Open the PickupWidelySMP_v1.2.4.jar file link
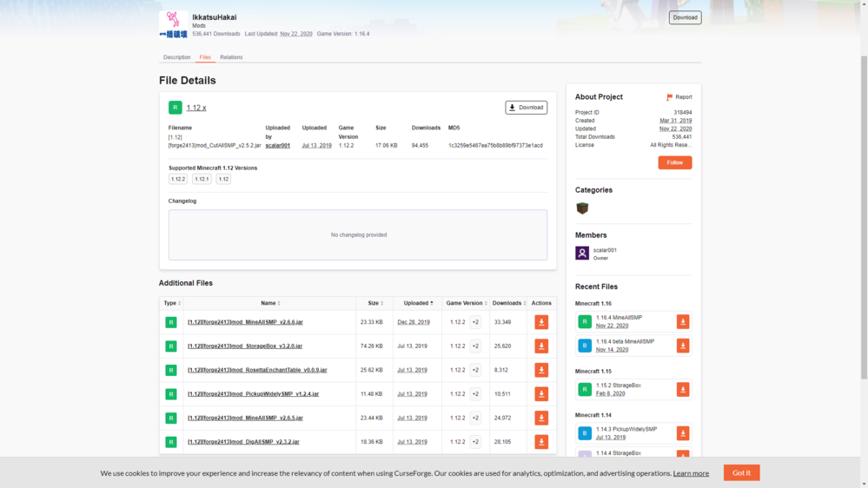The image size is (868, 488). 253,394
